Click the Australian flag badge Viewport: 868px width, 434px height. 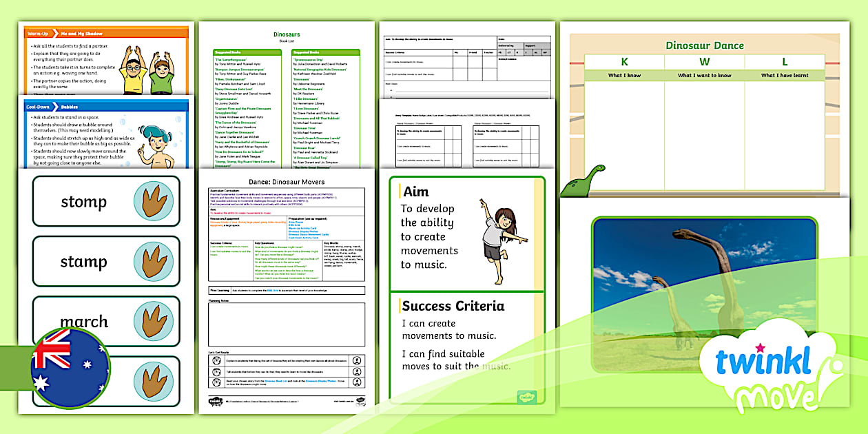(x=70, y=368)
